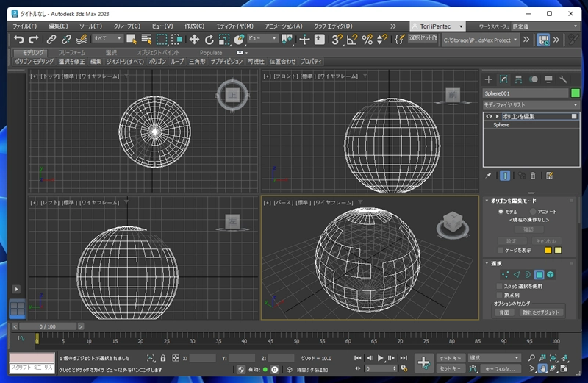Click the Bind to Space Warp icon
The width and height of the screenshot is (588, 383).
[82, 39]
